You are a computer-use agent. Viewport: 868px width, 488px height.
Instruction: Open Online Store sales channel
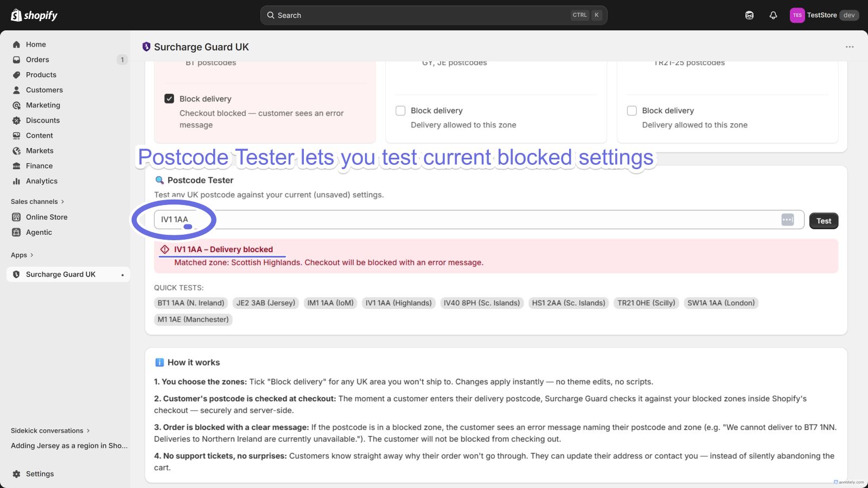click(47, 217)
